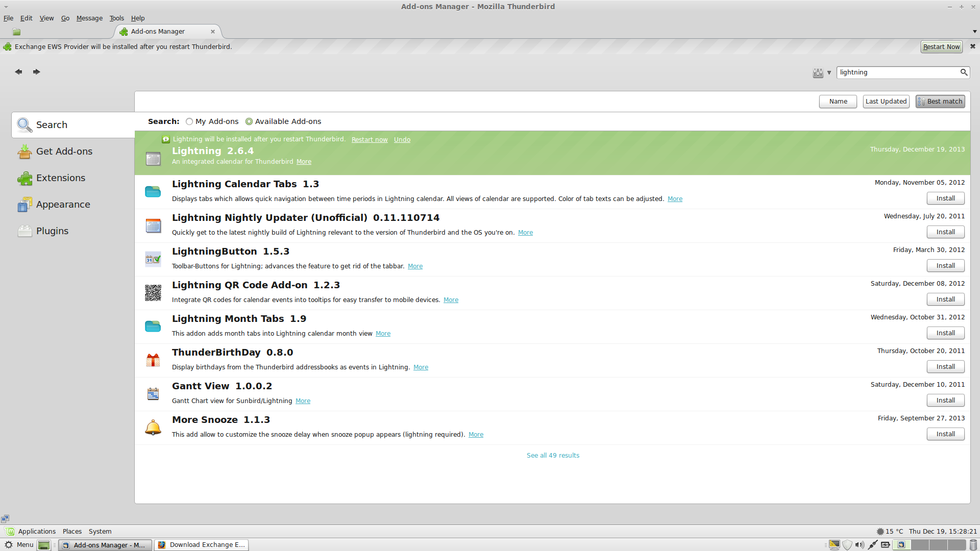This screenshot has width=980, height=551.
Task: Close the Add-ons Manager tab
Action: [213, 32]
